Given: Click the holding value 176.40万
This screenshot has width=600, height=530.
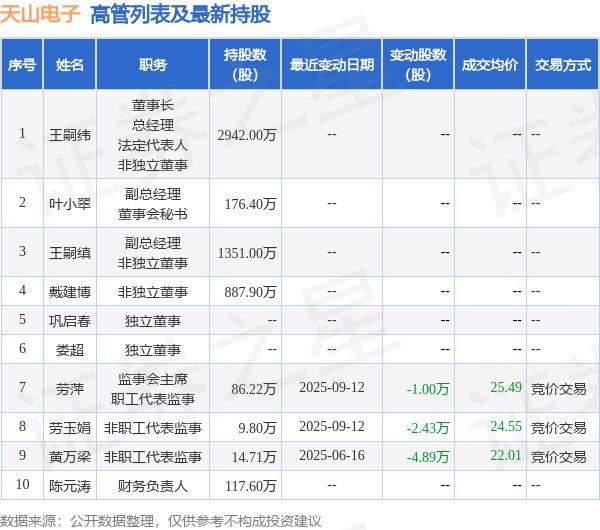Looking at the screenshot, I should [x=250, y=204].
